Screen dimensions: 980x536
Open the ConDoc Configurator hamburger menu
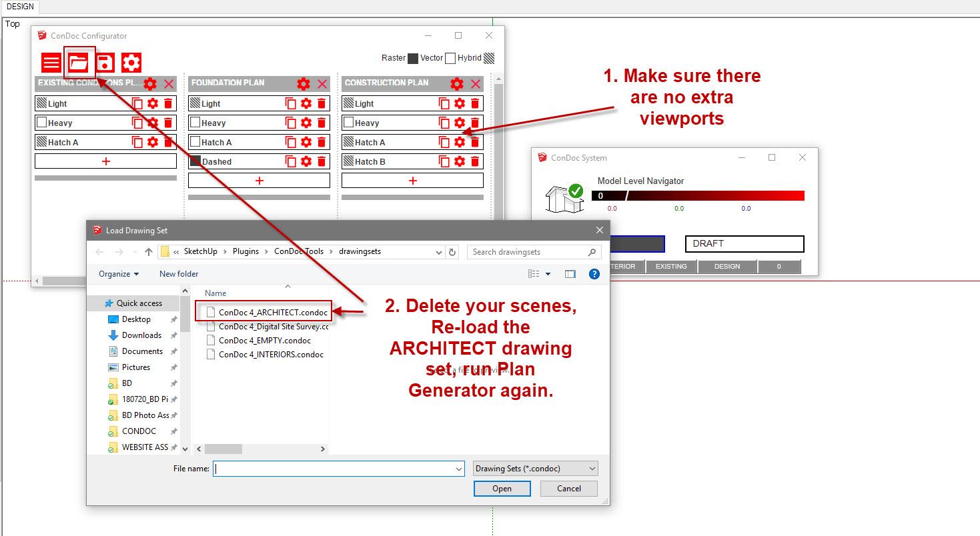[x=51, y=63]
